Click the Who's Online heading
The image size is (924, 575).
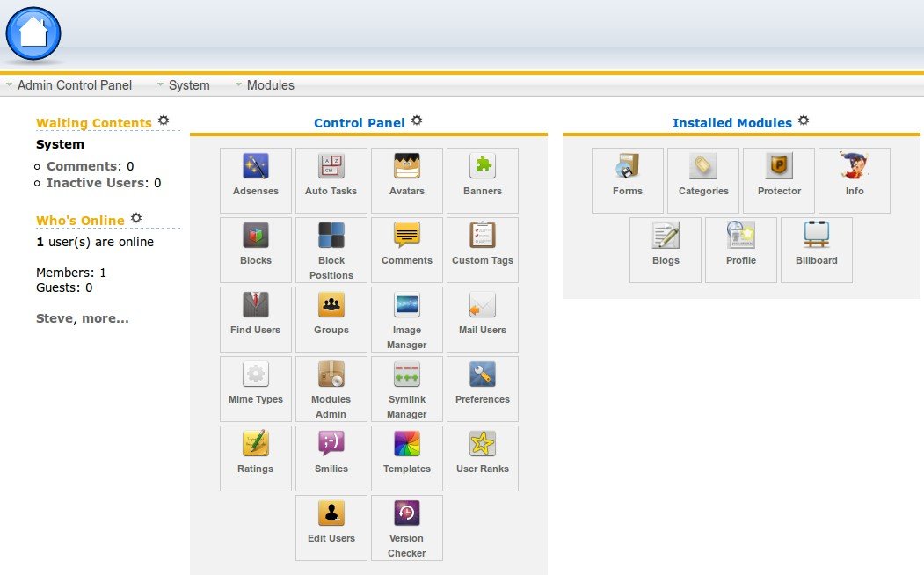[80, 221]
